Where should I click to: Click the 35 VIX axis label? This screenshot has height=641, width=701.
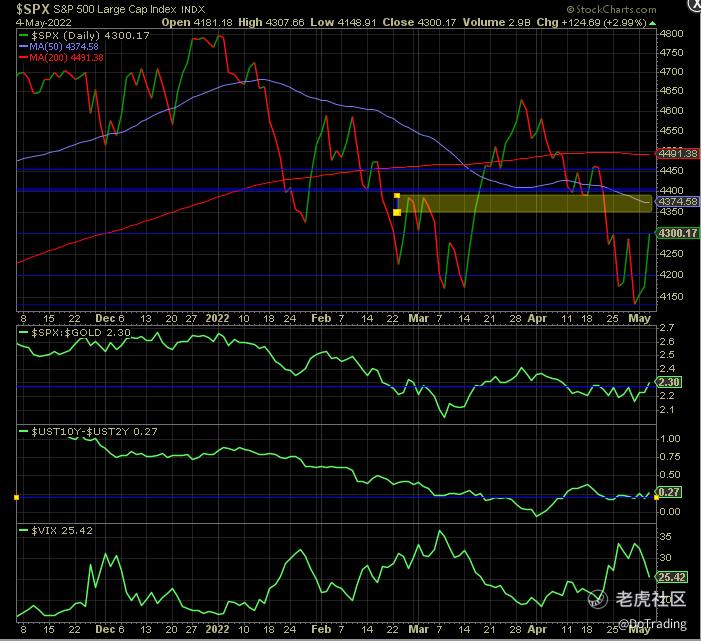point(666,536)
